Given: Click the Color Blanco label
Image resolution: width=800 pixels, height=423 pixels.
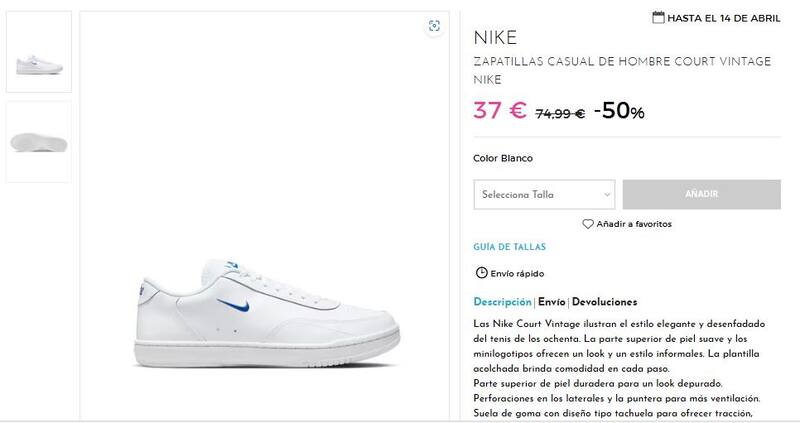Looking at the screenshot, I should 503,158.
